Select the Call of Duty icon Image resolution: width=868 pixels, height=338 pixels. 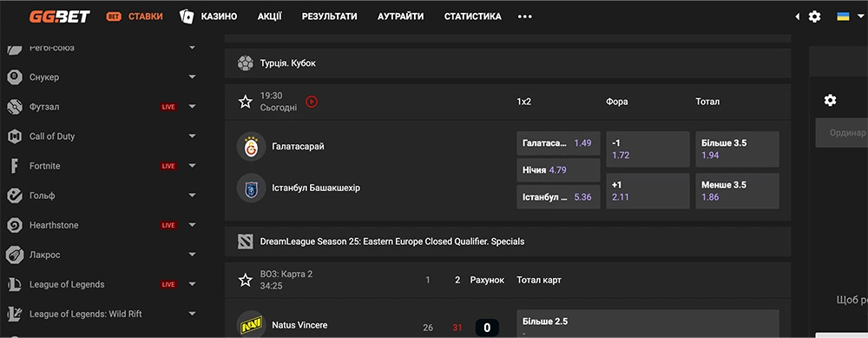[15, 136]
